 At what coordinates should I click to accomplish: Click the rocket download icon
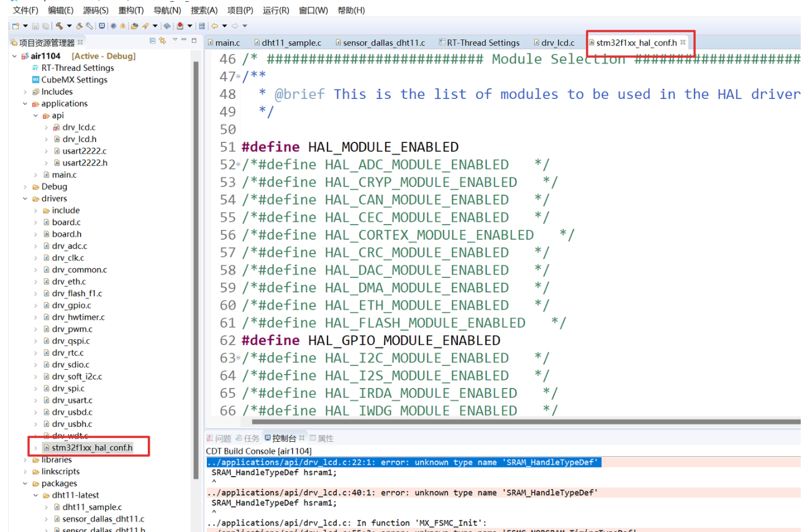click(145, 26)
